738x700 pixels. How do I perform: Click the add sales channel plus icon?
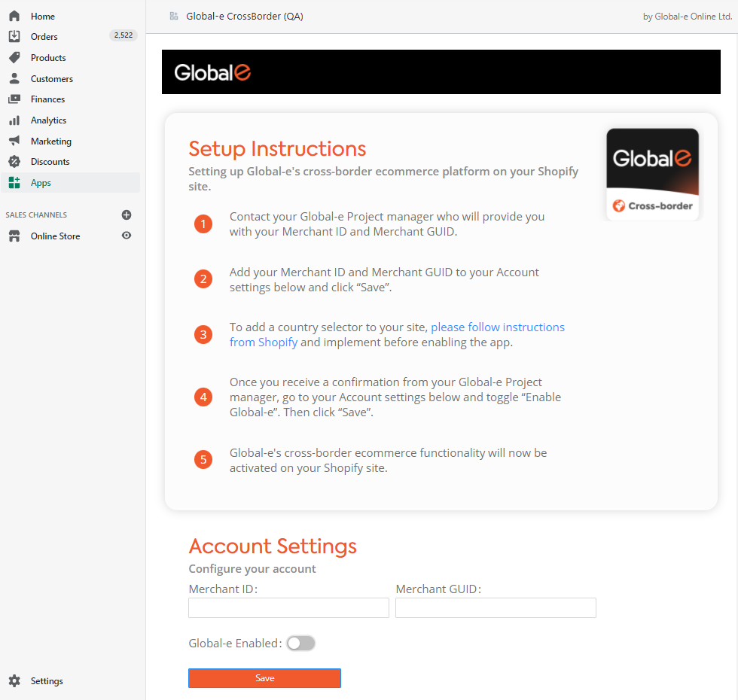(127, 215)
